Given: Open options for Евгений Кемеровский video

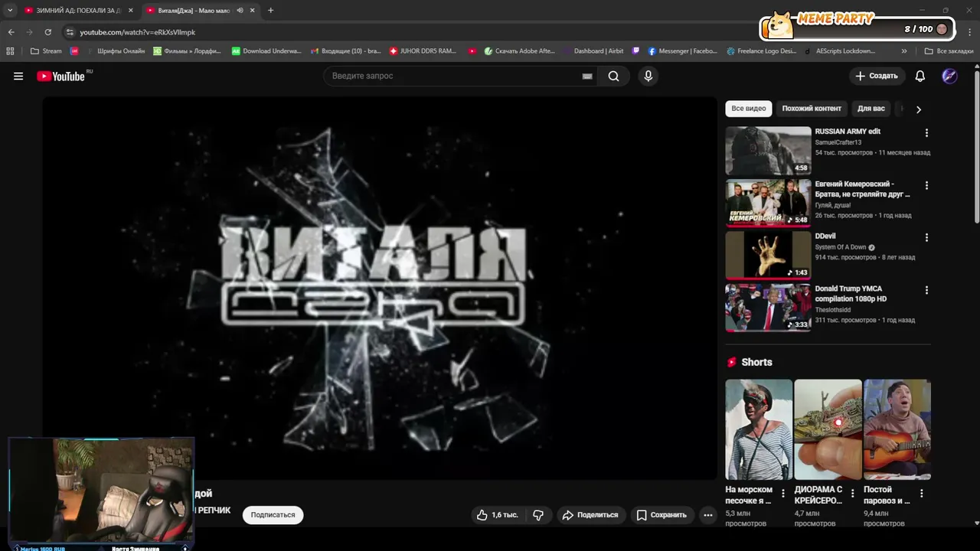Looking at the screenshot, I should [926, 185].
